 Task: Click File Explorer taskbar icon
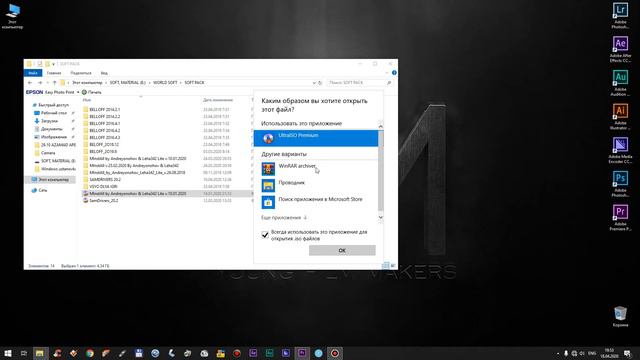(40, 353)
